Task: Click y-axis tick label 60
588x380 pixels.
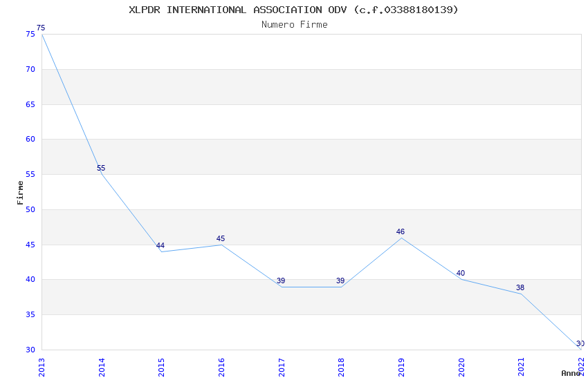Action: 30,140
